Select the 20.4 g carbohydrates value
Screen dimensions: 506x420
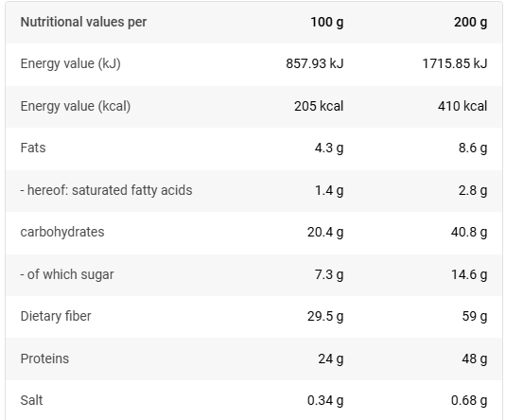[325, 232]
